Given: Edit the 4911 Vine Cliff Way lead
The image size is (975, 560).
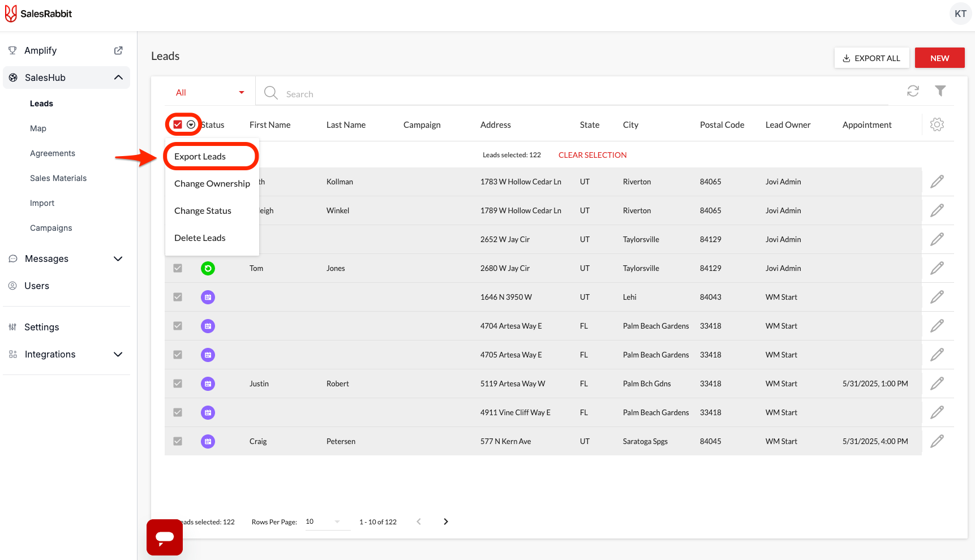Looking at the screenshot, I should (x=937, y=412).
